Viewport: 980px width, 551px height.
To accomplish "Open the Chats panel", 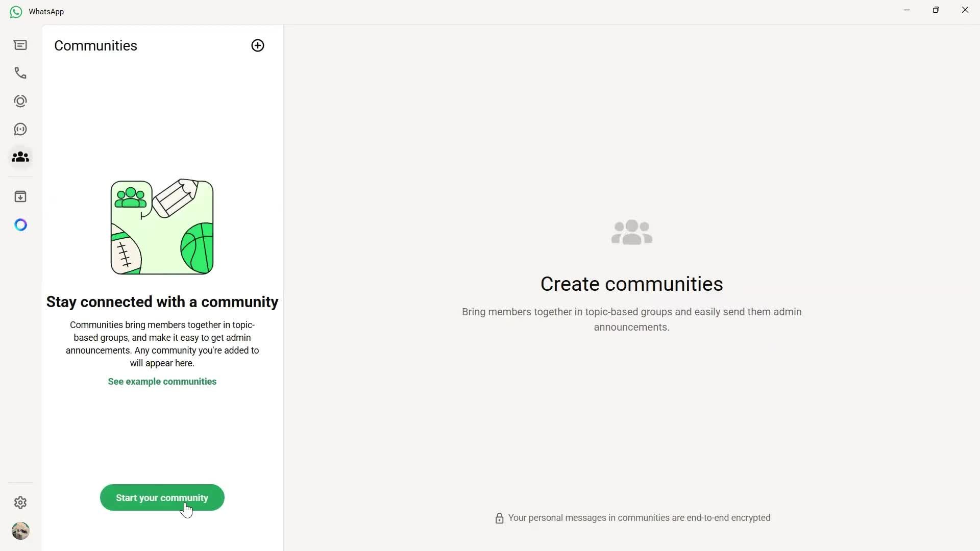I will [x=20, y=45].
